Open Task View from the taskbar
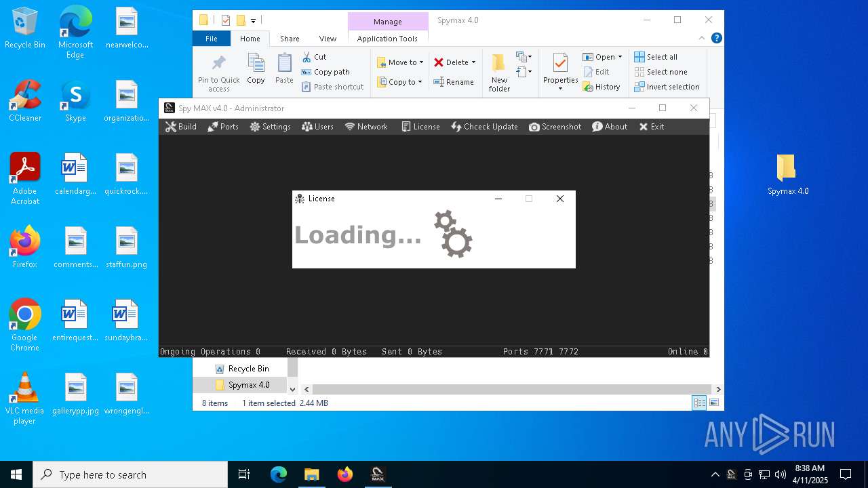This screenshot has width=868, height=488. (x=244, y=474)
